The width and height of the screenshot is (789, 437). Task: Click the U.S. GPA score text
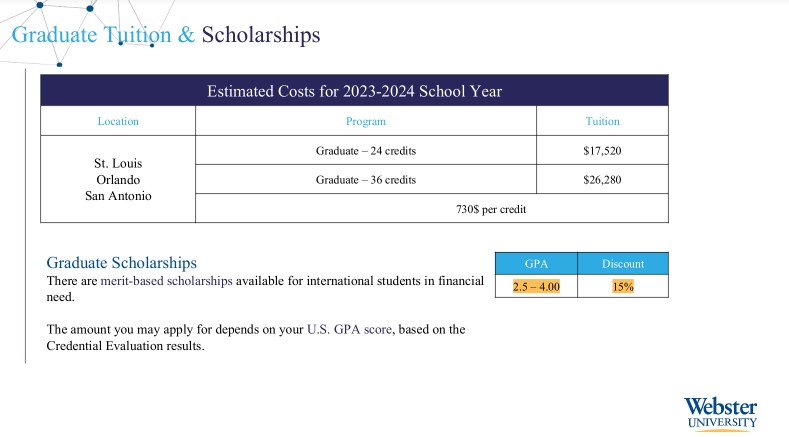[349, 329]
